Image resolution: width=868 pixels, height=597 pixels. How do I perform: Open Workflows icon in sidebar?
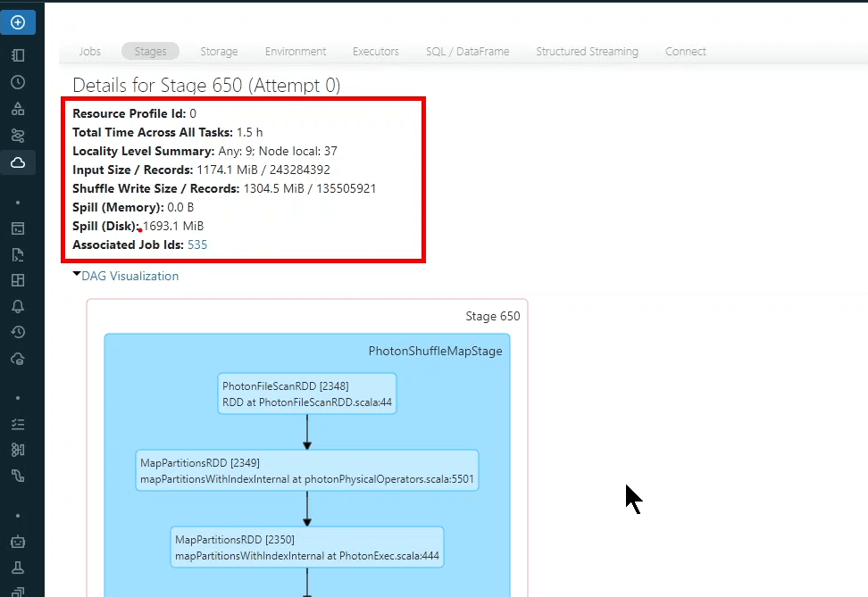[18, 136]
